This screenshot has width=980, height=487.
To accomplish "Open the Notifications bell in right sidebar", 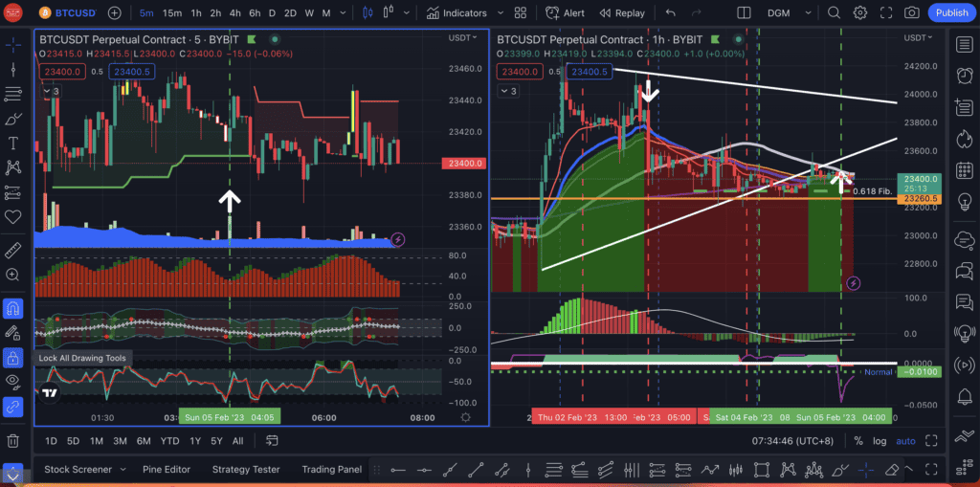I will (x=964, y=396).
